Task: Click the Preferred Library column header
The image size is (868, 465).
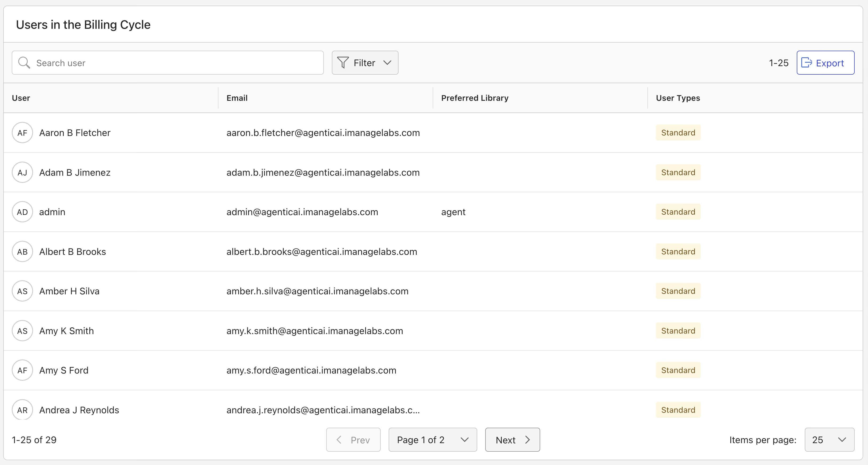Action: click(x=475, y=98)
